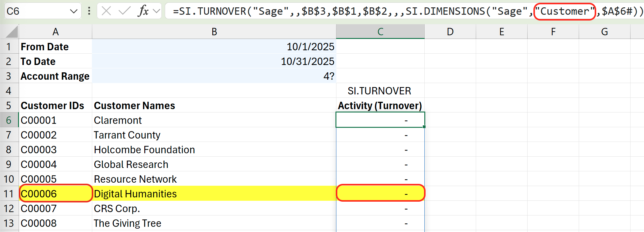
Task: Click the Name Box showing C6
Action: tap(37, 11)
